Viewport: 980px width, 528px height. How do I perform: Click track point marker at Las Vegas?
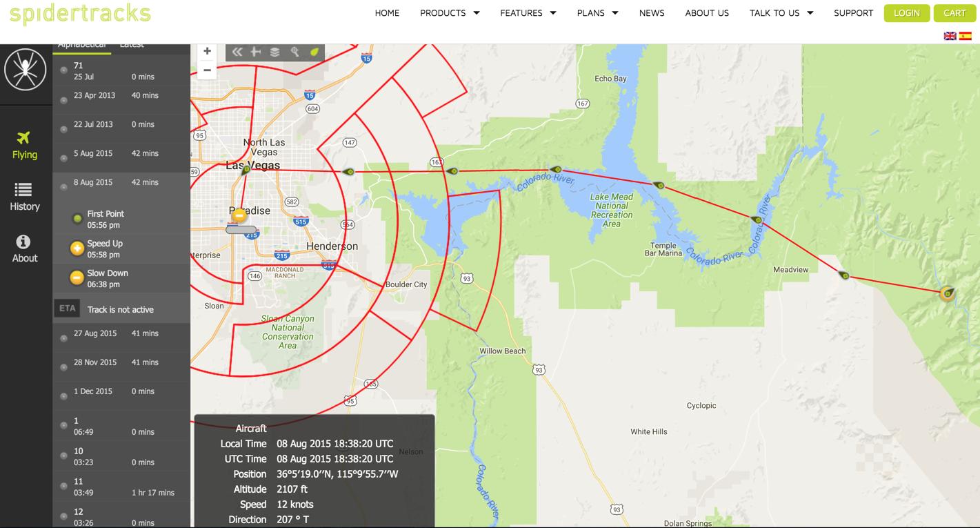(246, 170)
